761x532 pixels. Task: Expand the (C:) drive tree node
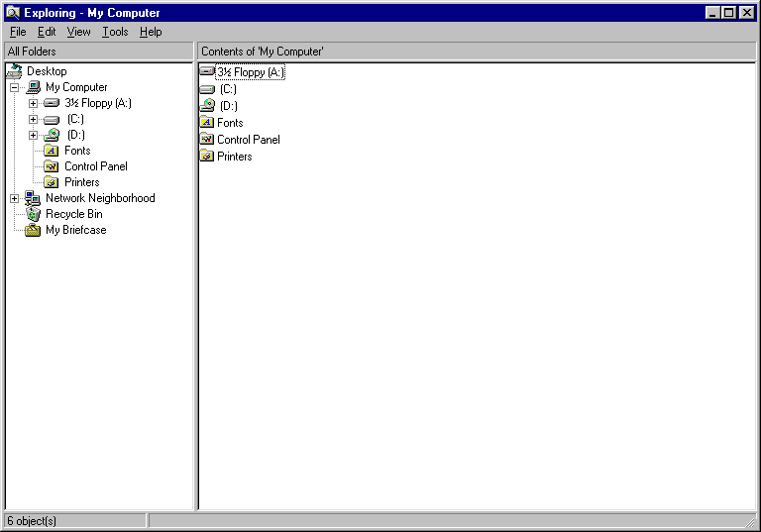pos(33,119)
